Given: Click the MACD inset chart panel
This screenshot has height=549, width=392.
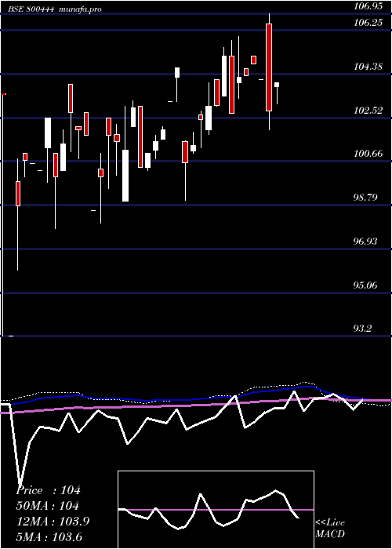Looking at the screenshot, I should point(216,510).
